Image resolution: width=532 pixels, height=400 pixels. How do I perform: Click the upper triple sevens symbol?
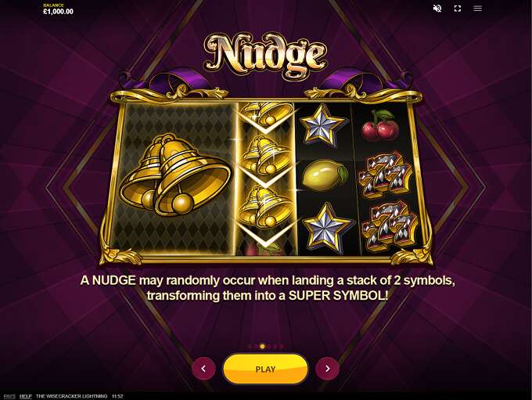tap(385, 175)
